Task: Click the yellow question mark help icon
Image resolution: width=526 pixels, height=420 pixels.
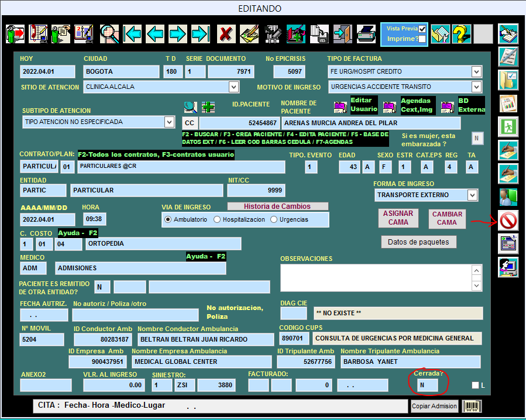Action: click(462, 34)
